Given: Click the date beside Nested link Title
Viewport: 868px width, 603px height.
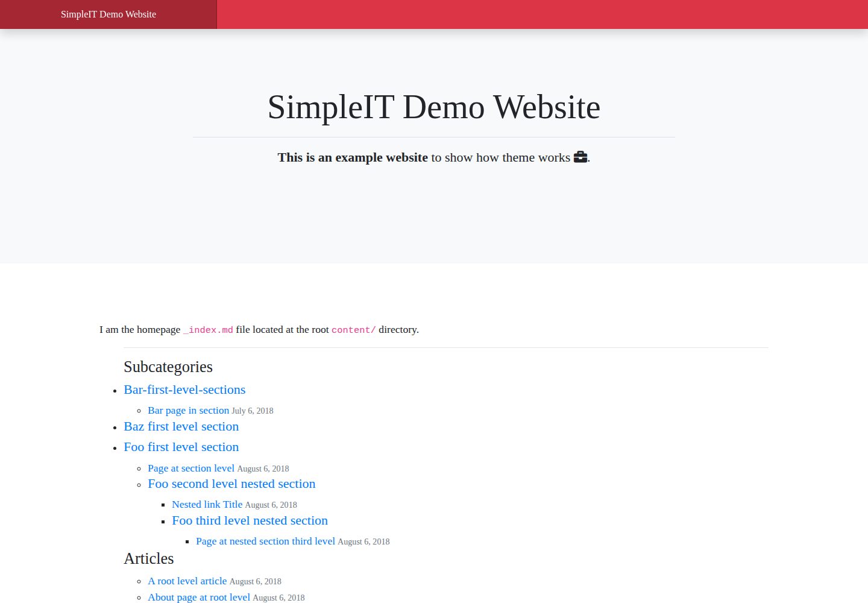Looking at the screenshot, I should point(271,505).
